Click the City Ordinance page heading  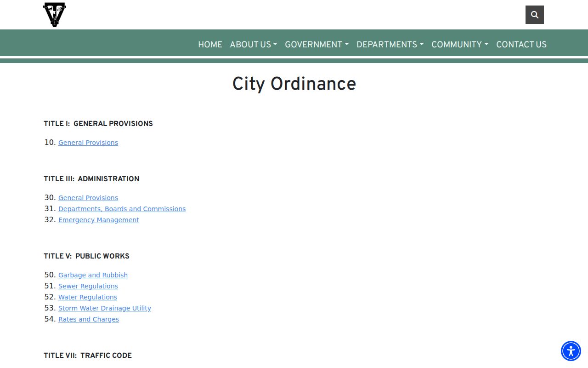coord(294,84)
